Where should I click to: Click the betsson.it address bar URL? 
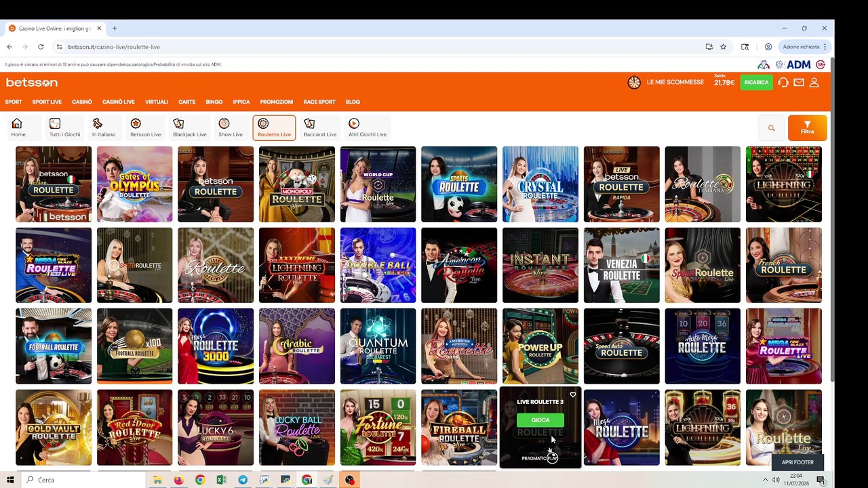click(114, 47)
